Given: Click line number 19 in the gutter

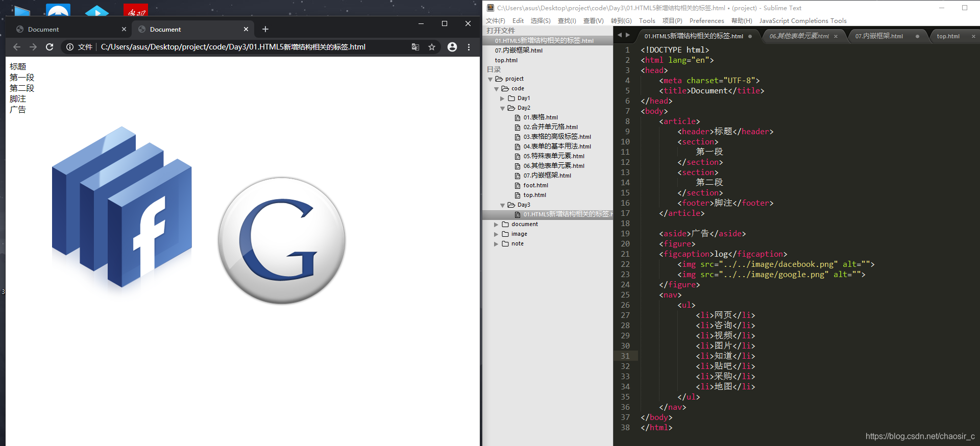Looking at the screenshot, I should point(625,234).
